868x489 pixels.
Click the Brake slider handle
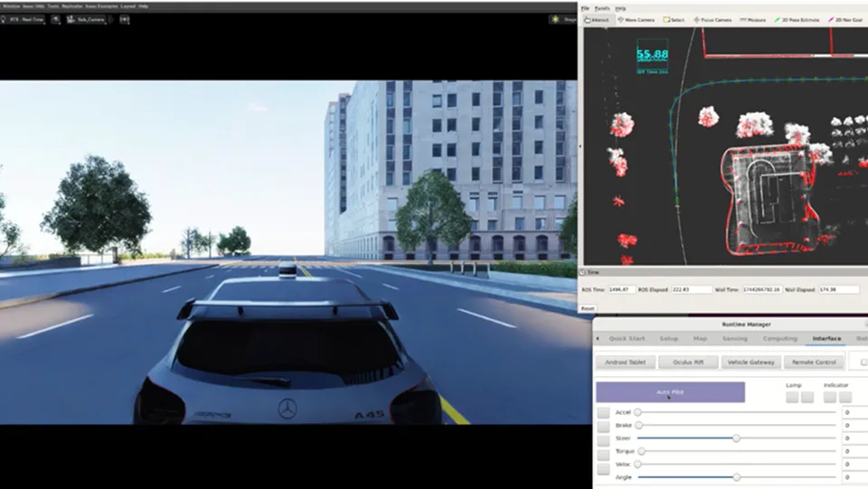pos(639,426)
